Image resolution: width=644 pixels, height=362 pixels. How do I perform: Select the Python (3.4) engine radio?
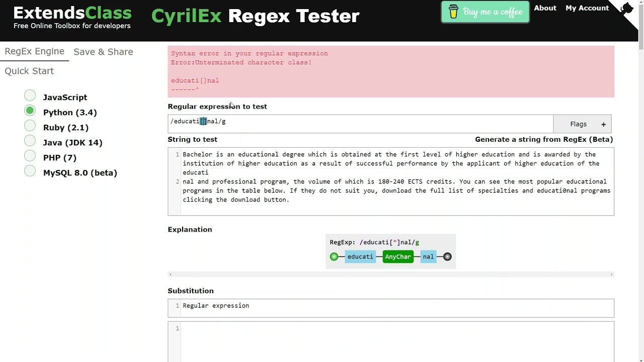(30, 111)
